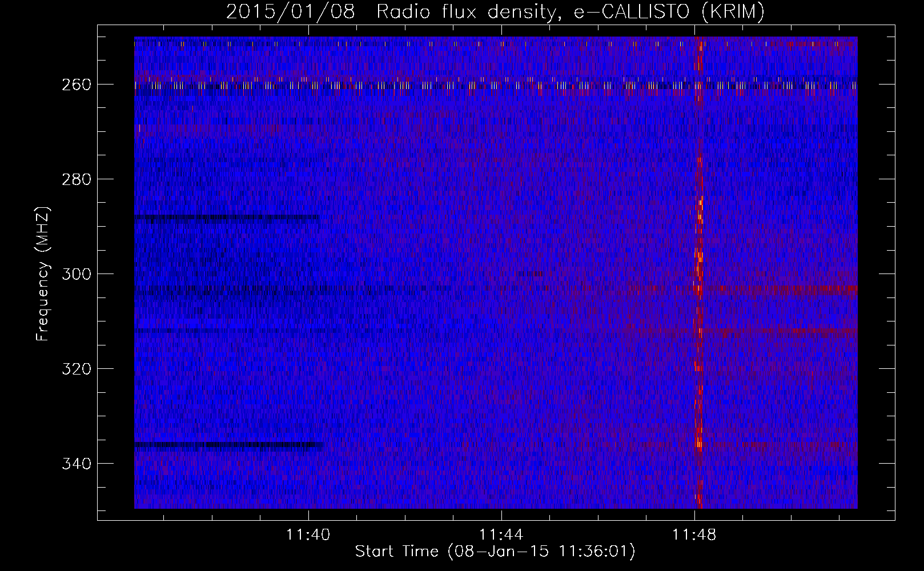The width and height of the screenshot is (924, 571).
Task: Click the 320 frequency tick label
Action: point(77,369)
